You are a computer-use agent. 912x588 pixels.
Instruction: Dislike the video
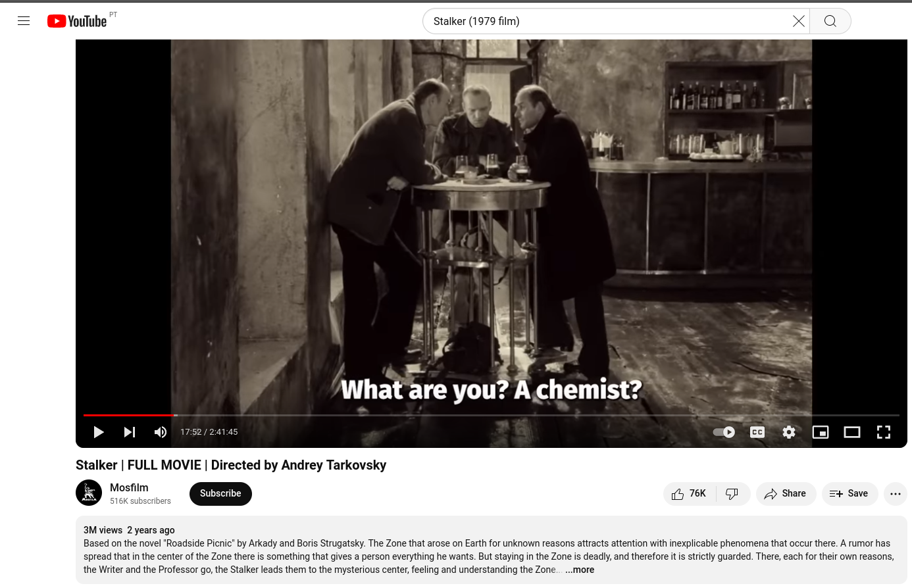pyautogui.click(x=732, y=494)
